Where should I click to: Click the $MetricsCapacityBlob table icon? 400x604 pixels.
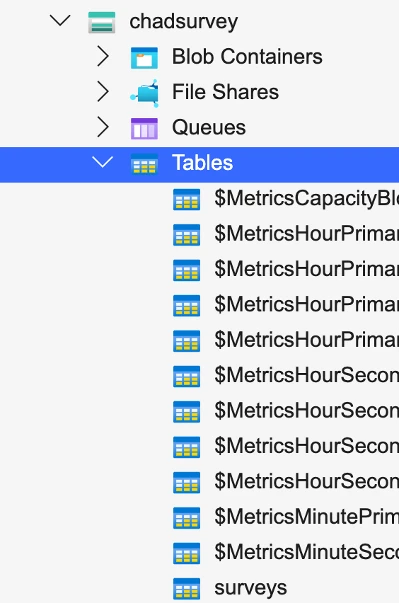click(x=187, y=200)
